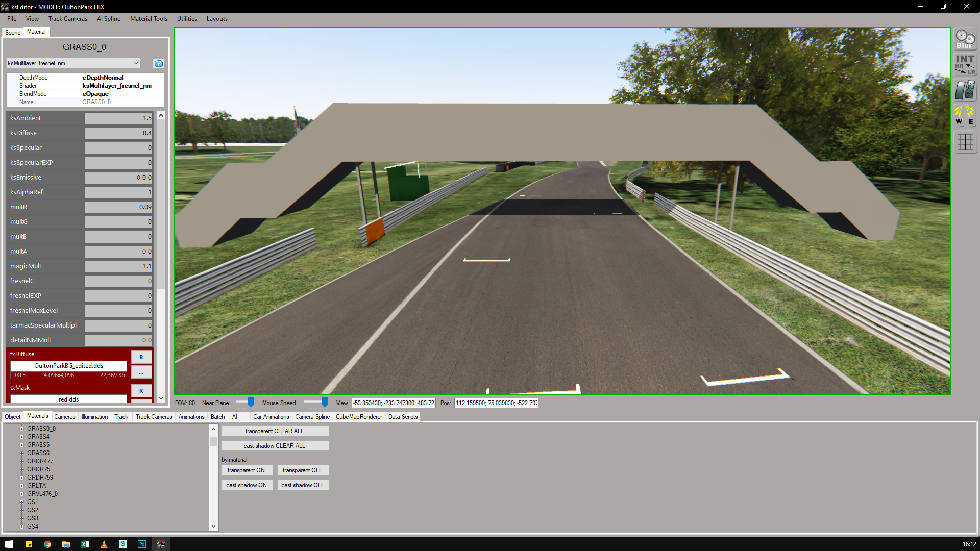Click the ksDiffuse value field
This screenshot has width=980, height=551.
118,133
